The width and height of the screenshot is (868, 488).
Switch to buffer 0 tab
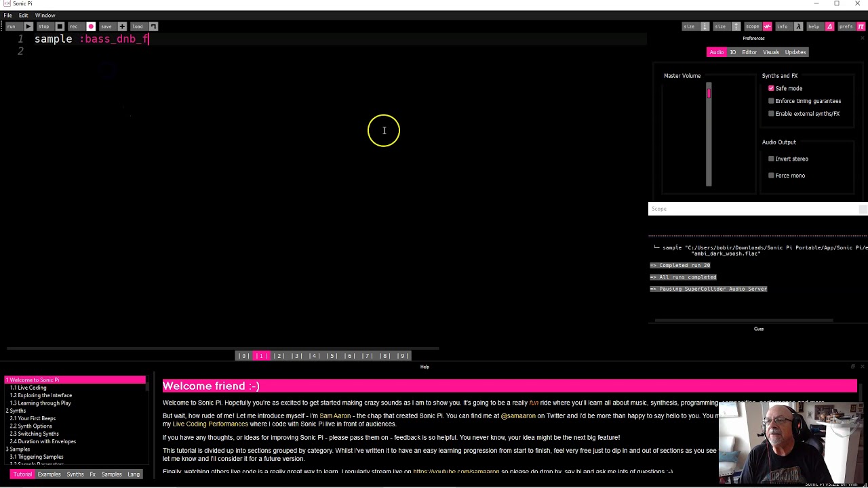tap(243, 356)
